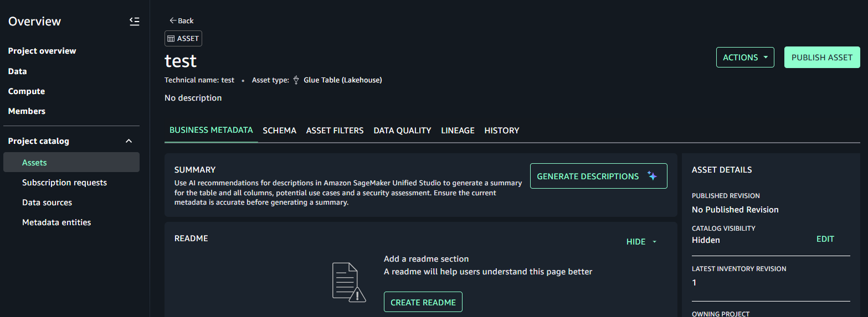Viewport: 868px width, 317px height.
Task: Select Assets under Project catalog
Action: [x=71, y=162]
